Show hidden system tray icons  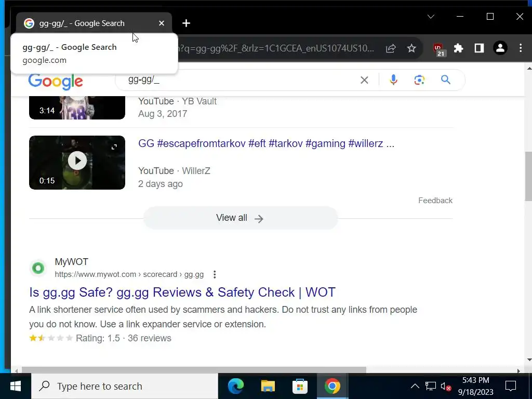[415, 386]
